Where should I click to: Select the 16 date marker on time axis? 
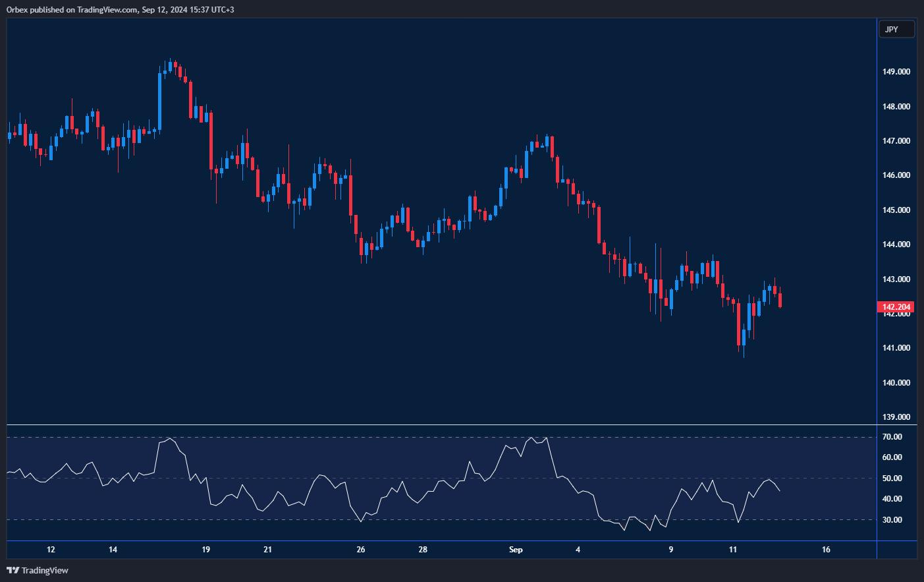[x=826, y=550]
